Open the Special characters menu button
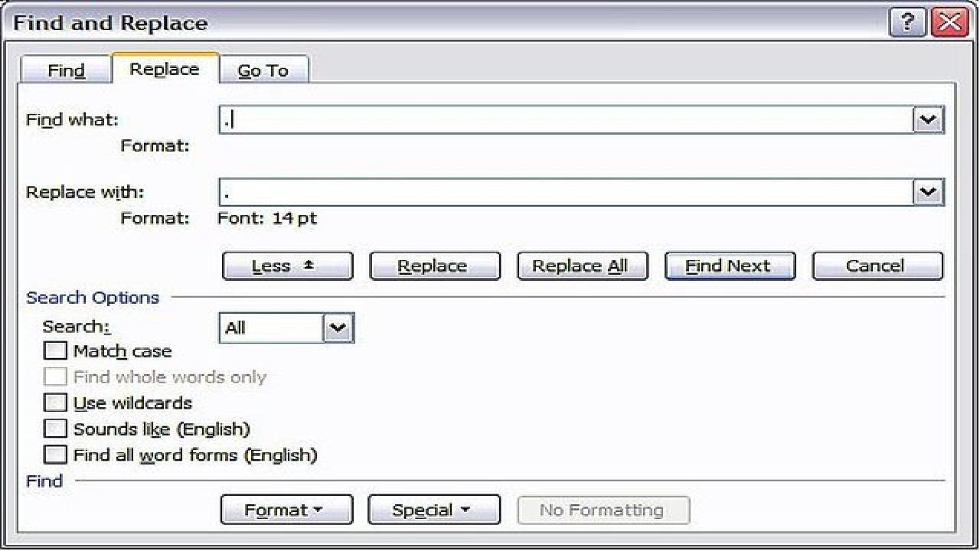This screenshot has height=551, width=980. (x=433, y=510)
